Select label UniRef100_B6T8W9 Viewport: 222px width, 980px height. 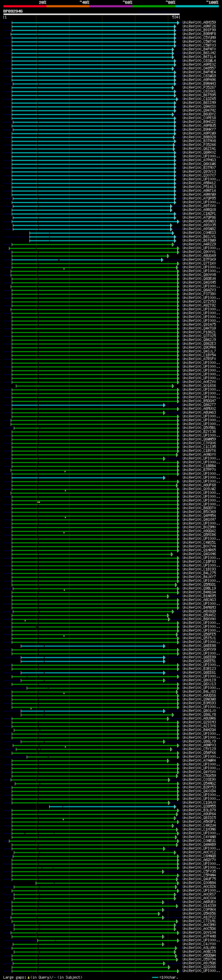pos(199,241)
